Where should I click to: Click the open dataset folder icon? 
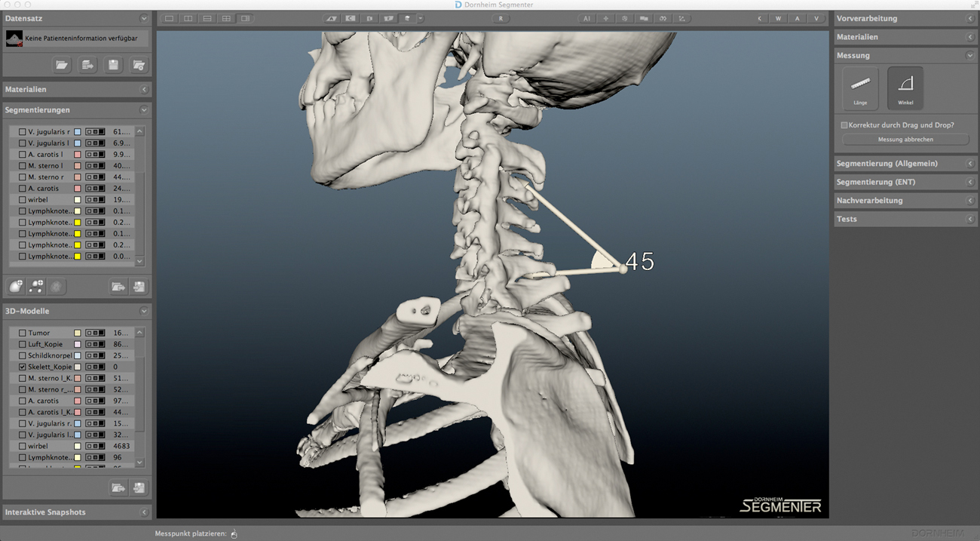coord(62,66)
